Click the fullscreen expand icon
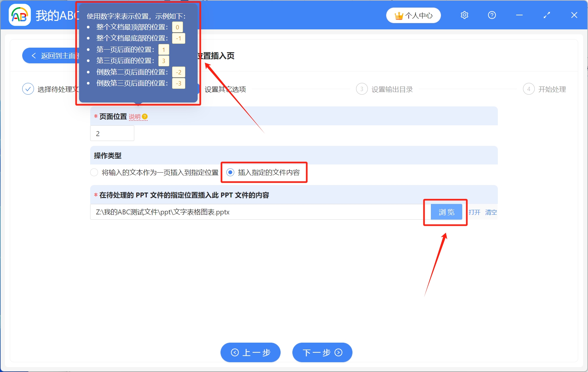588x372 pixels. point(547,15)
